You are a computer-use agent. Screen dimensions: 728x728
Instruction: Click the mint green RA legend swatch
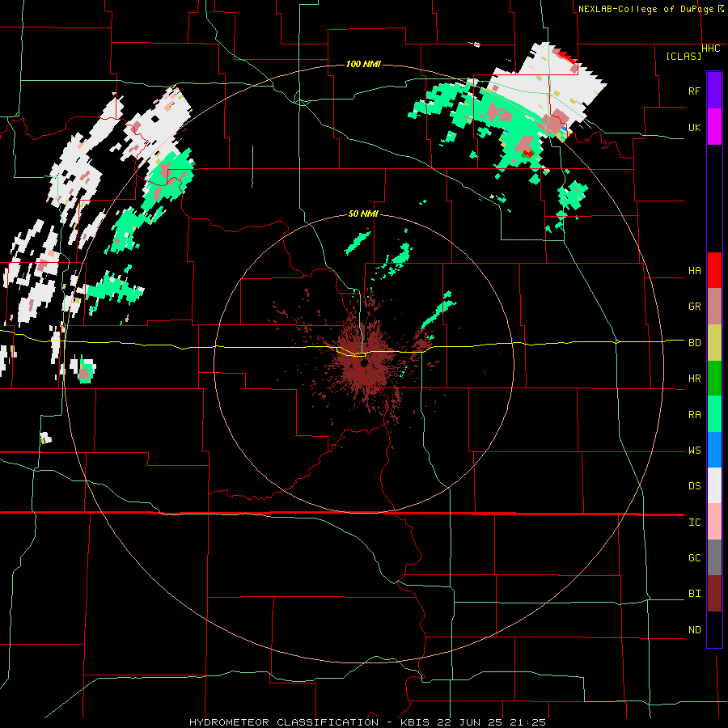pos(714,414)
